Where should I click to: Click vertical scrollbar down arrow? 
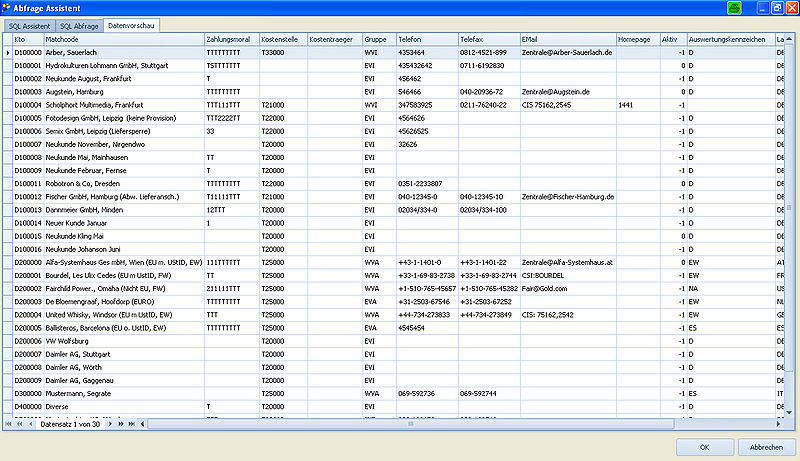click(789, 413)
